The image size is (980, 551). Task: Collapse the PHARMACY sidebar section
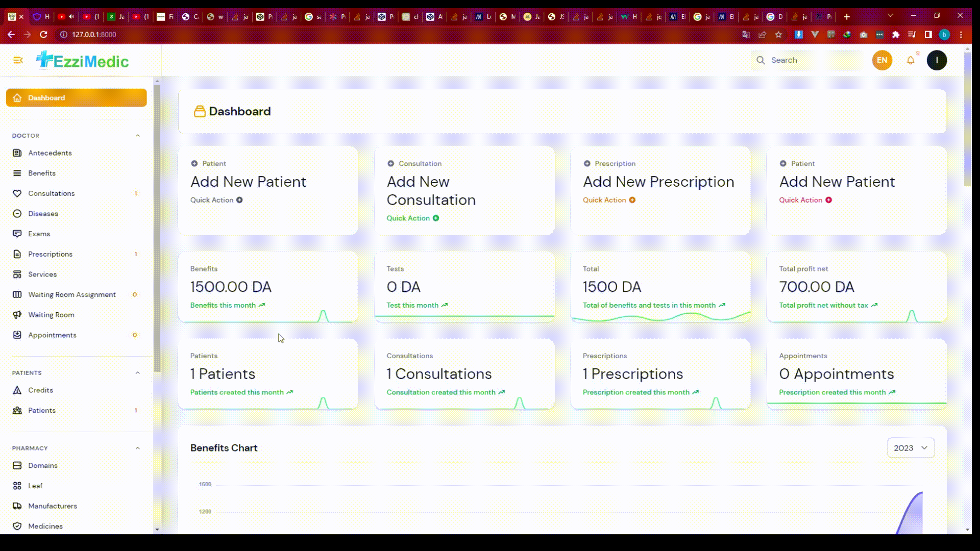pos(137,448)
